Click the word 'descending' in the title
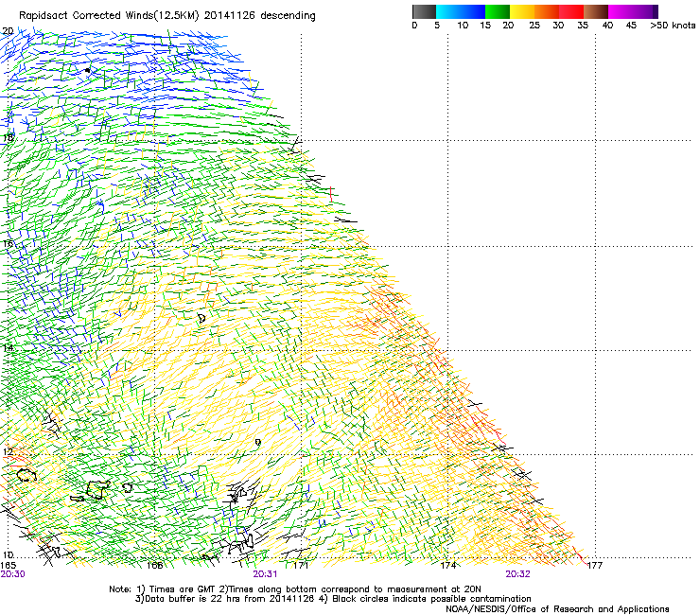Viewport: 700px width, 615px height. pyautogui.click(x=288, y=16)
